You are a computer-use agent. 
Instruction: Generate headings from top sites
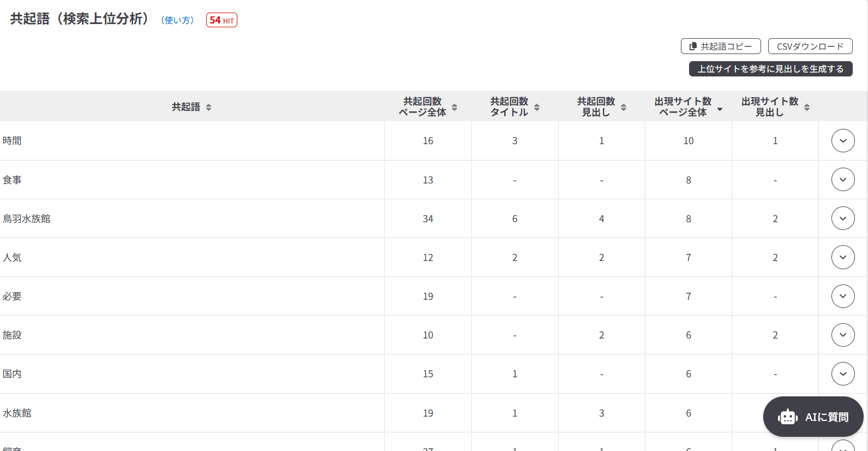coord(770,69)
